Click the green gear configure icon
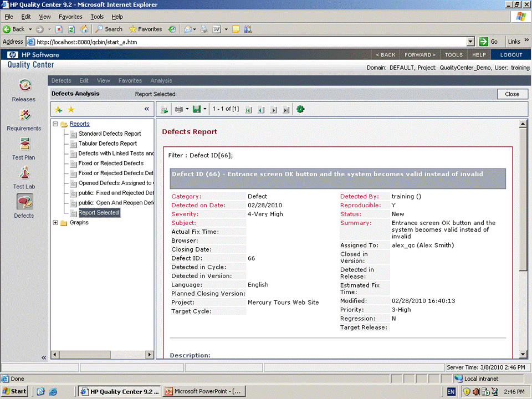The image size is (532, 399). (x=300, y=109)
